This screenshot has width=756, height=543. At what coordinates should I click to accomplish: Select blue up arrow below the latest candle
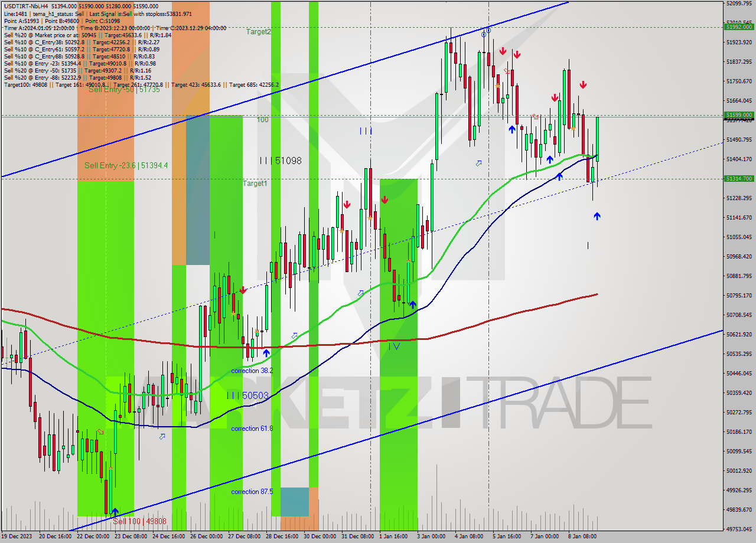pyautogui.click(x=597, y=216)
